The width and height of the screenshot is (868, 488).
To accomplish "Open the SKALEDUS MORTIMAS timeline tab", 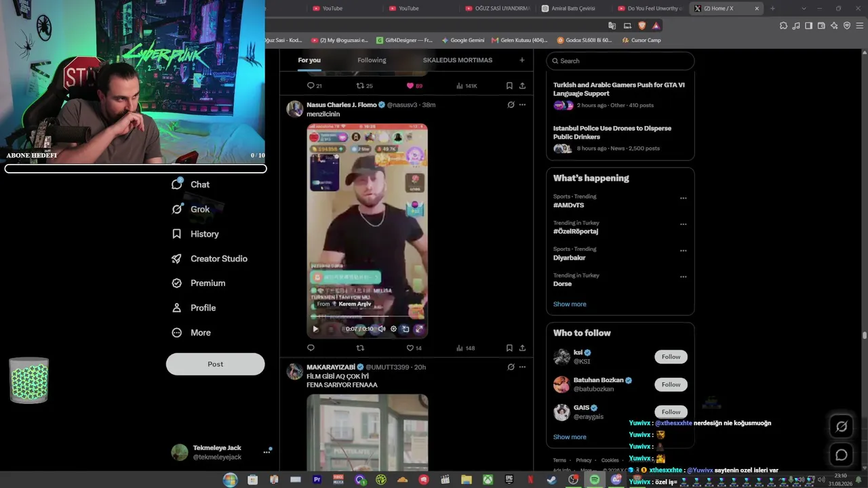I will pyautogui.click(x=458, y=60).
